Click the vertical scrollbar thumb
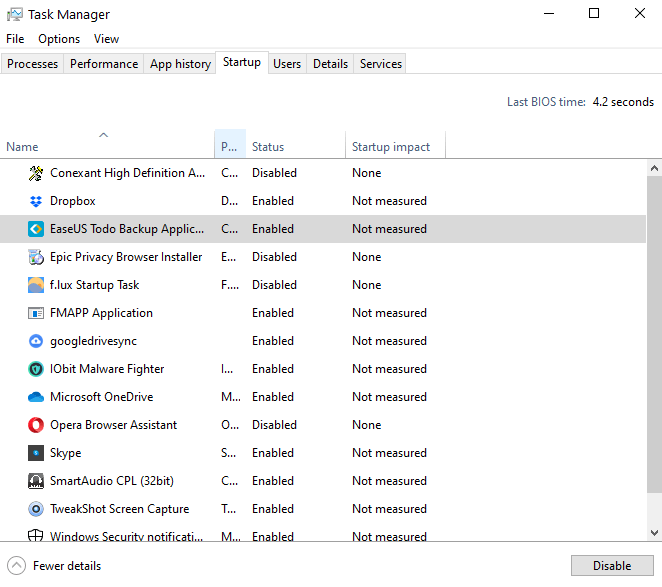 pos(654,334)
